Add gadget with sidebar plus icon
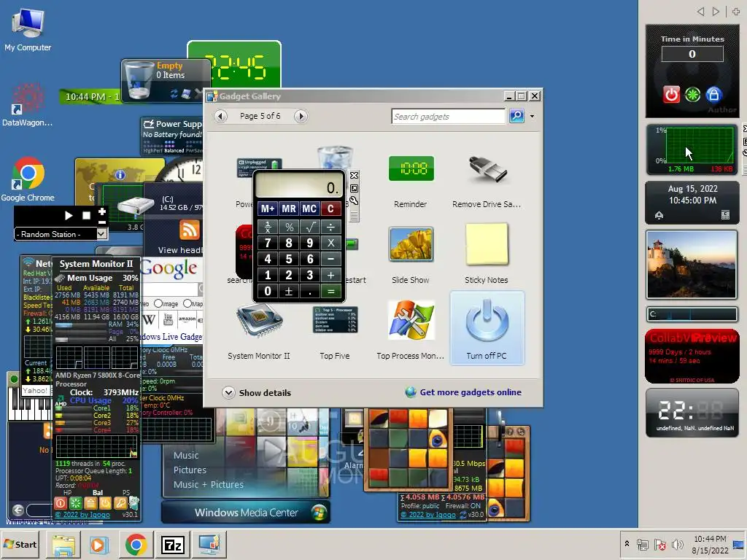 coord(736,12)
